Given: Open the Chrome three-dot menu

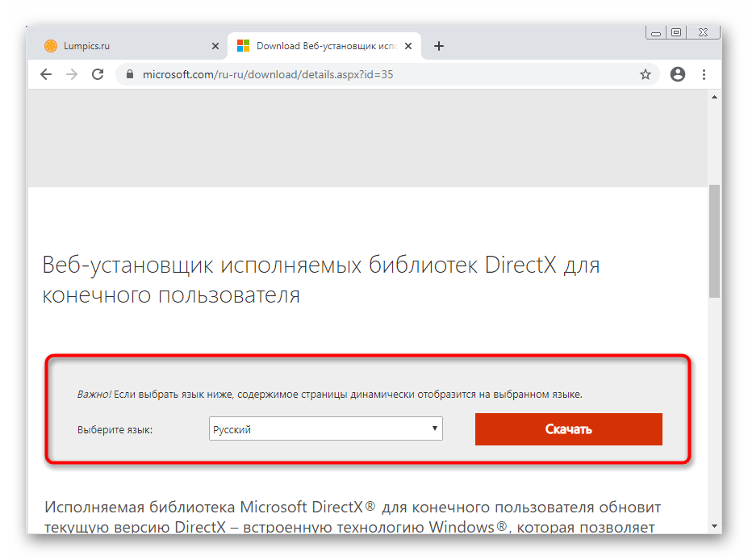Looking at the screenshot, I should coord(704,74).
